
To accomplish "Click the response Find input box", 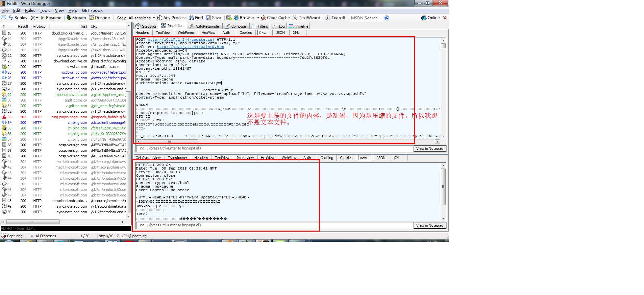I will point(274,225).
